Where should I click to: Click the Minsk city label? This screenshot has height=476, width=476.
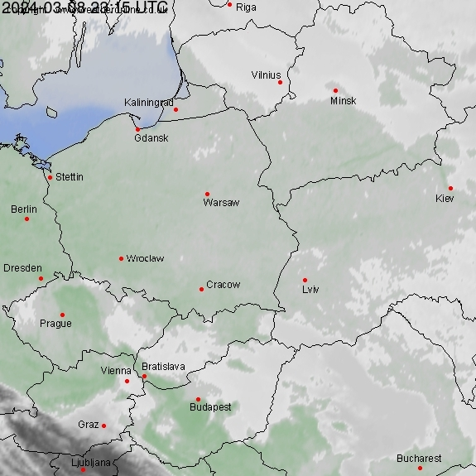click(343, 101)
